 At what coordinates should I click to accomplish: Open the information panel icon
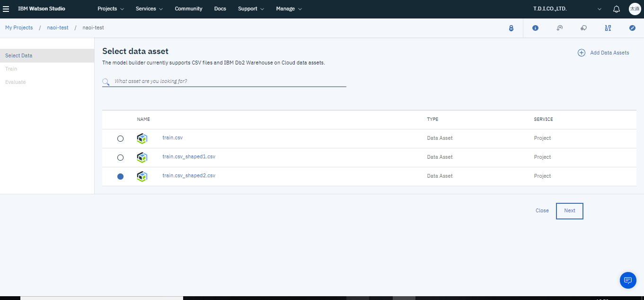pyautogui.click(x=535, y=28)
